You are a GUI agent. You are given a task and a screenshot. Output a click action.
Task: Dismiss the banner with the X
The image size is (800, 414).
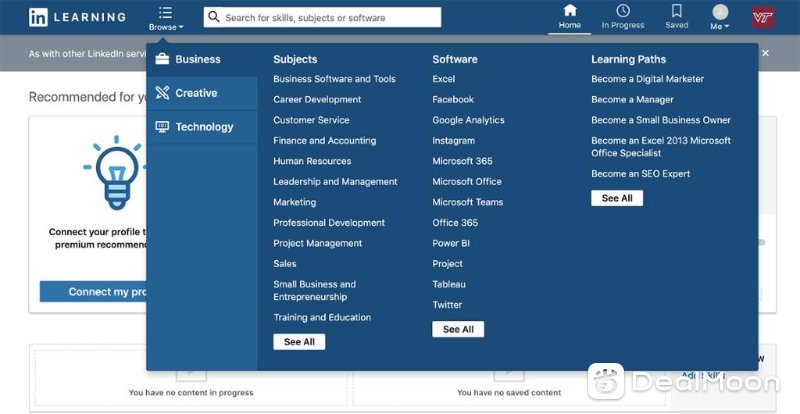(765, 53)
